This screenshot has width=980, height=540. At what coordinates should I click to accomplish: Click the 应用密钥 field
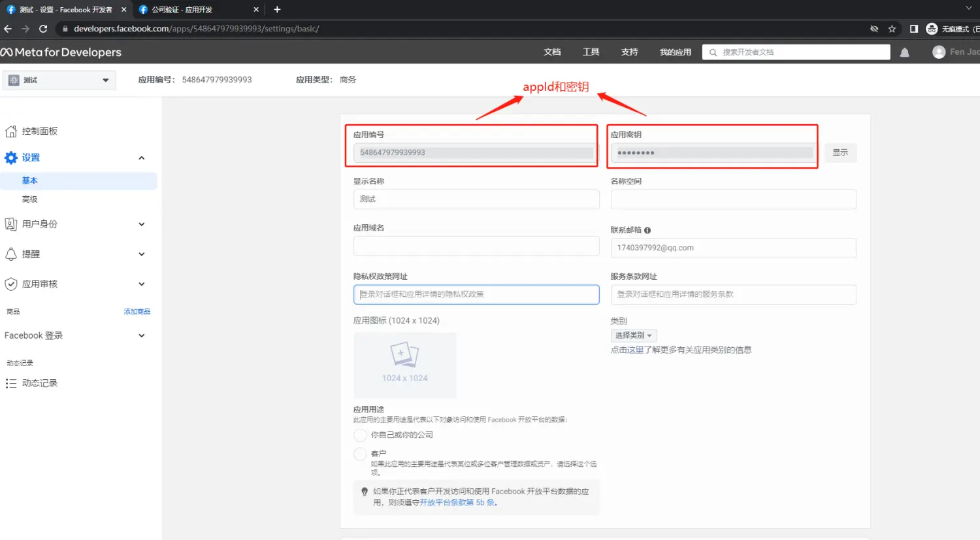(x=714, y=152)
